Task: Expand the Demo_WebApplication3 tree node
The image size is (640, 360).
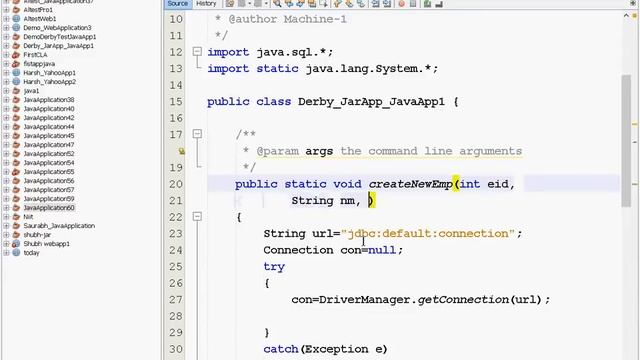Action: 6,28
